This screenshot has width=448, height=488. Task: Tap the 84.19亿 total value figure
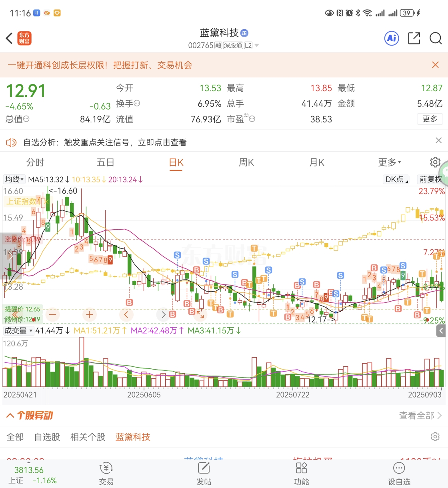tap(95, 119)
